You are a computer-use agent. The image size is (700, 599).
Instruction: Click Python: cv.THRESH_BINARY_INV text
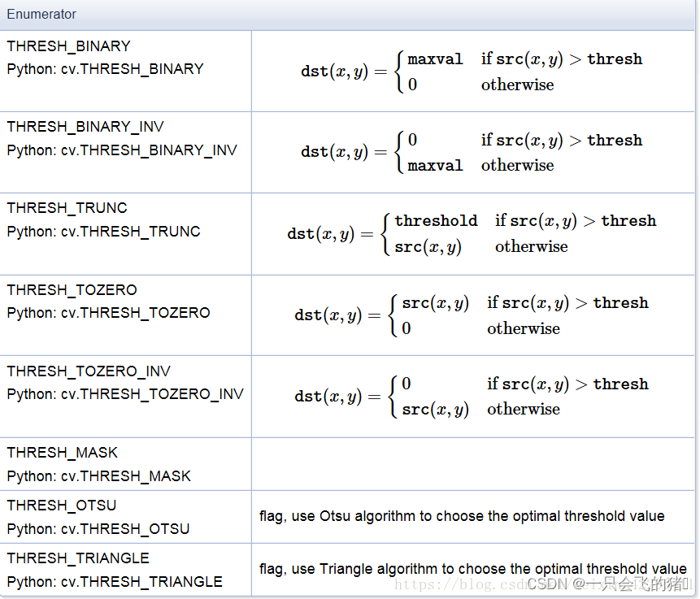click(122, 150)
